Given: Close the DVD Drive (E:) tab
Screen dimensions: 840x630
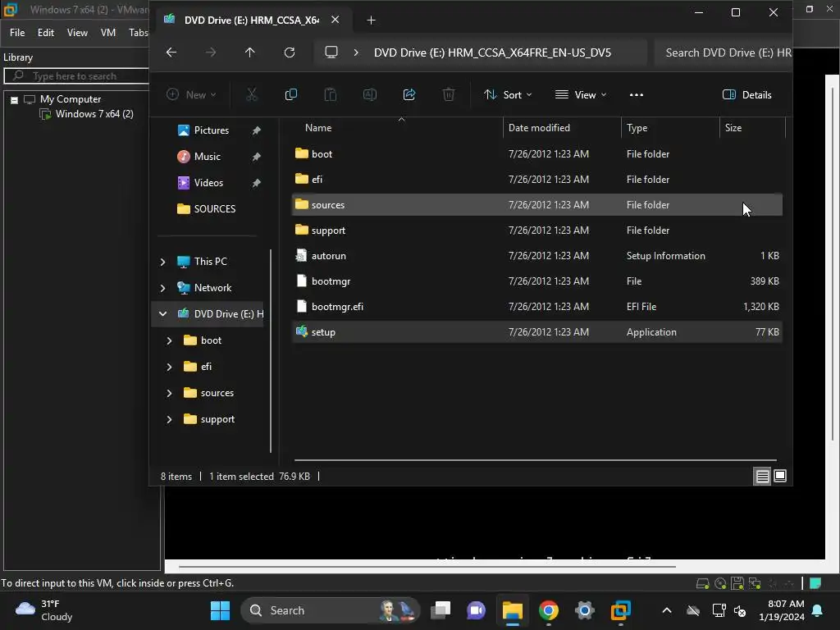Looking at the screenshot, I should click(x=335, y=20).
